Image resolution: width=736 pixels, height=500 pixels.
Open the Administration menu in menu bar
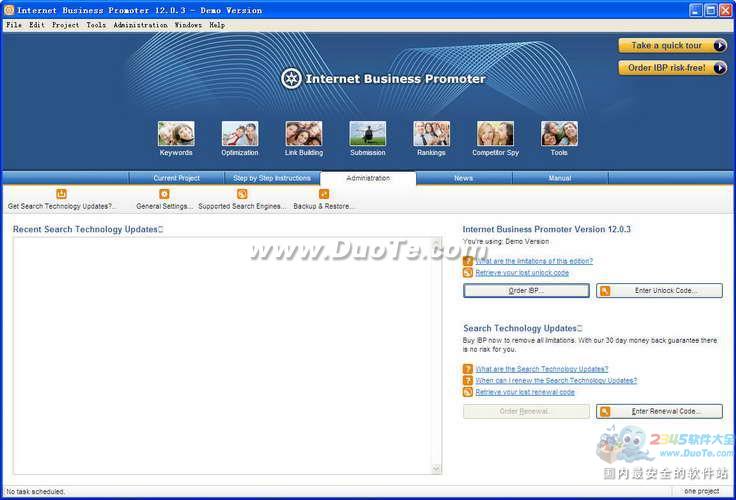140,25
